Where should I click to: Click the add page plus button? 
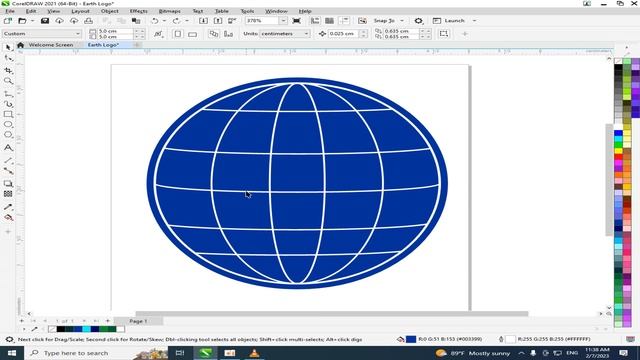[108, 321]
